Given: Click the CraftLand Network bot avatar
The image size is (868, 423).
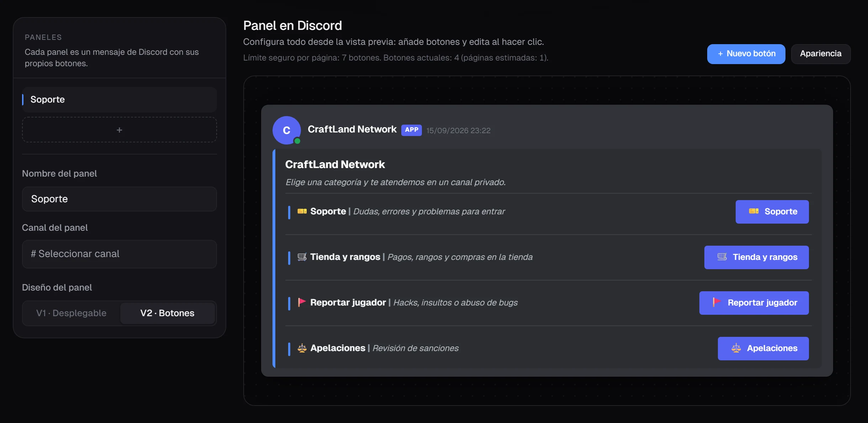Looking at the screenshot, I should 287,130.
